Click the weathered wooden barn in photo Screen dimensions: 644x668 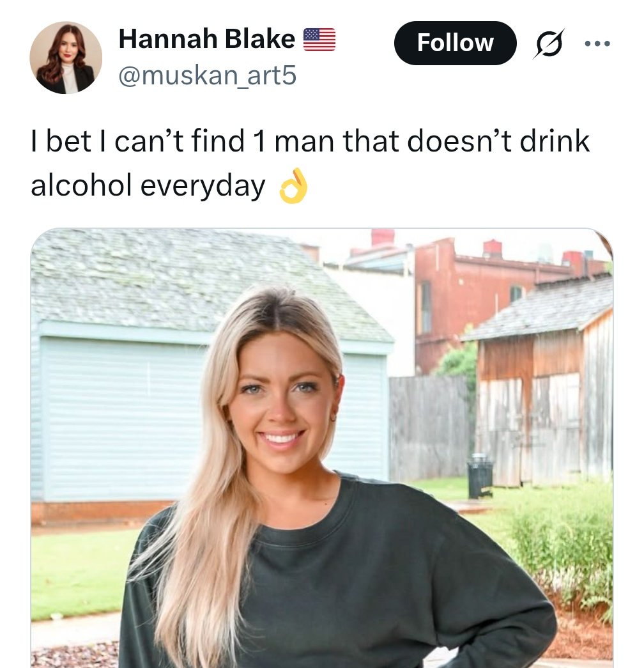545,396
